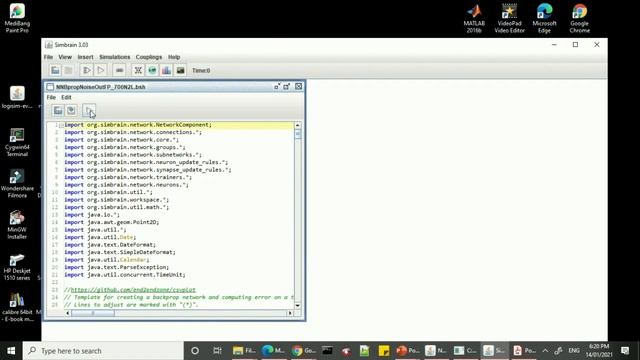Open Cortana circle on taskbar
The height and width of the screenshot is (360, 640).
click(195, 351)
